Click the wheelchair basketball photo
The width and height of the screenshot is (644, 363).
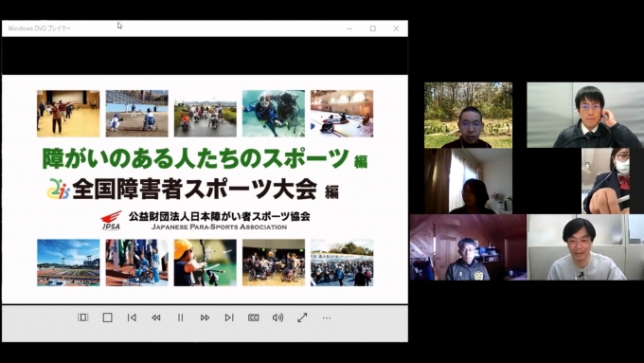pos(274,263)
